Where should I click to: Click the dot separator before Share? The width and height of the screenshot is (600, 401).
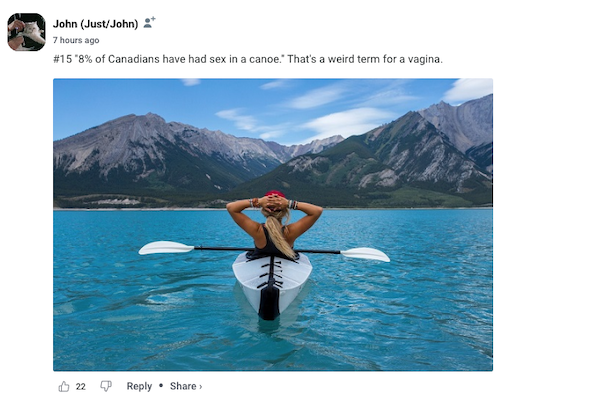click(x=161, y=386)
